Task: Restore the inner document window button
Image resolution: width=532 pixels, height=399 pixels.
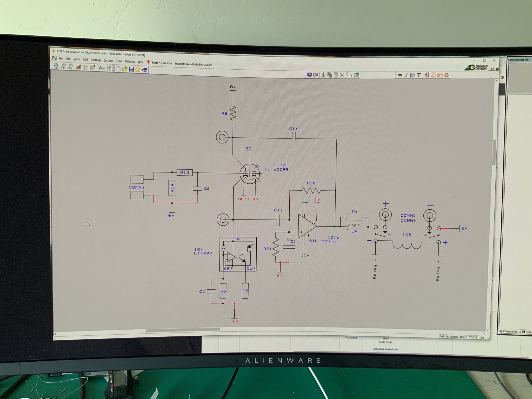Action: tap(493, 69)
